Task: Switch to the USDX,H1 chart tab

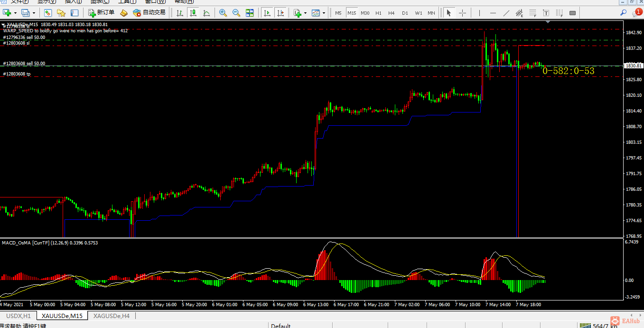Action: click(x=18, y=316)
